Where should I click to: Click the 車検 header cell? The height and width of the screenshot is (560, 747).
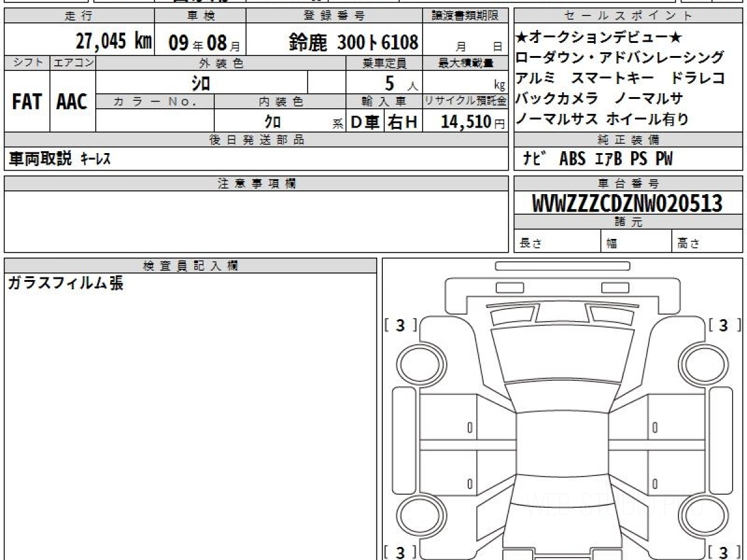pos(200,16)
